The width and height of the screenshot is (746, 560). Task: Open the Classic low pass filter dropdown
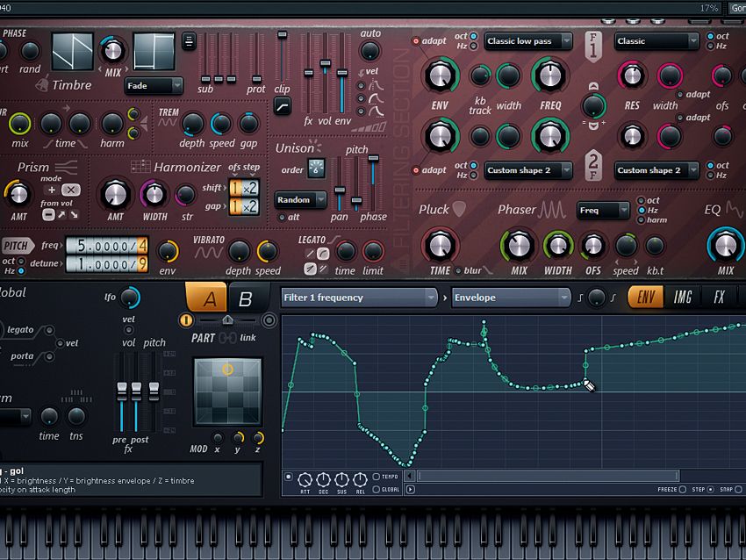coord(527,40)
